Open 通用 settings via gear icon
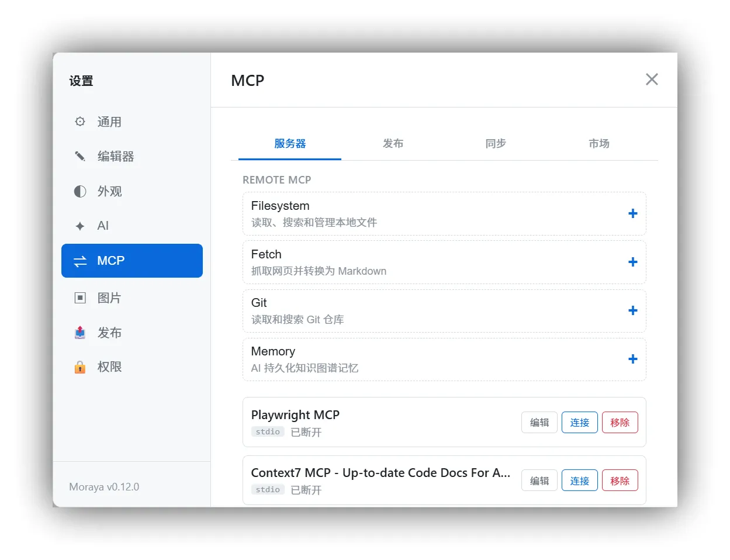The image size is (730, 560). pyautogui.click(x=79, y=122)
